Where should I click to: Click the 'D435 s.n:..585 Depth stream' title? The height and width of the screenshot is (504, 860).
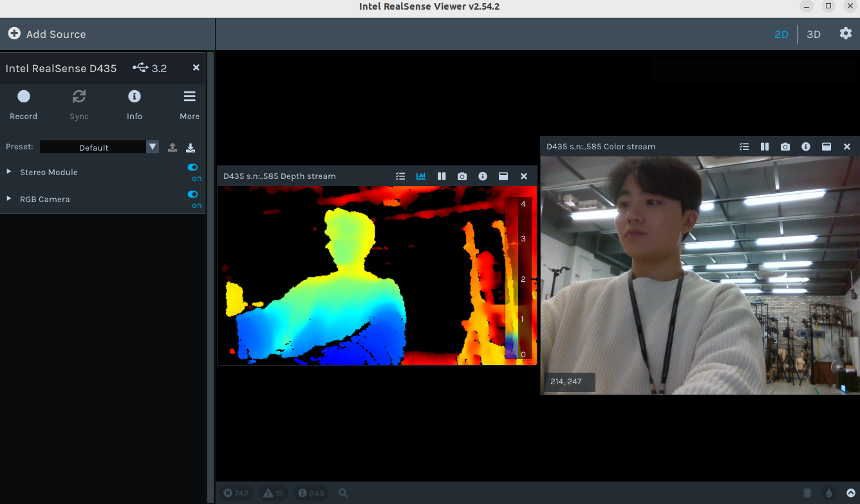click(279, 176)
